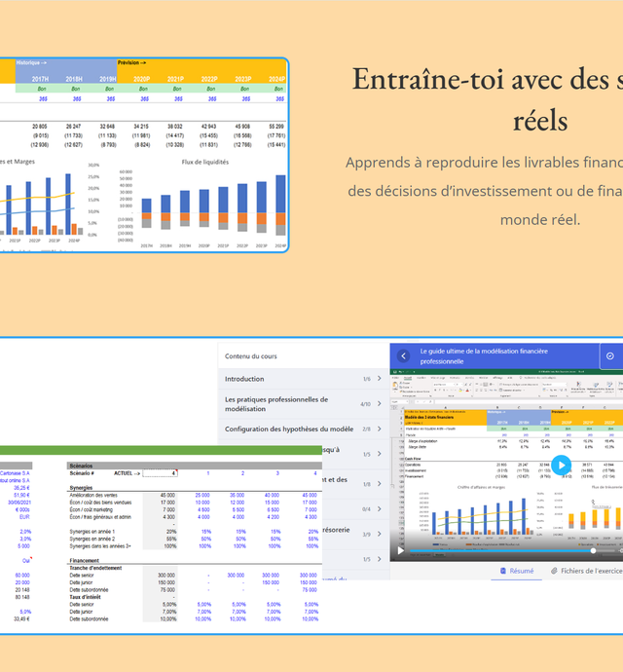The height and width of the screenshot is (672, 623).
Task: Switch to the Fichiers de l'exercice tab
Action: pyautogui.click(x=591, y=571)
